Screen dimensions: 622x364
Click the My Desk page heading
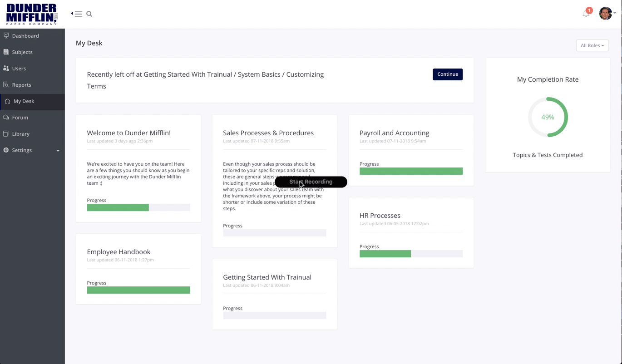[x=89, y=43]
